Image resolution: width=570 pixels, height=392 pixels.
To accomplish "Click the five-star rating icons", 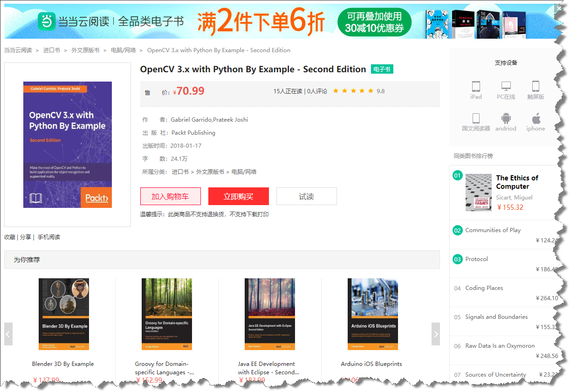I will coord(353,91).
